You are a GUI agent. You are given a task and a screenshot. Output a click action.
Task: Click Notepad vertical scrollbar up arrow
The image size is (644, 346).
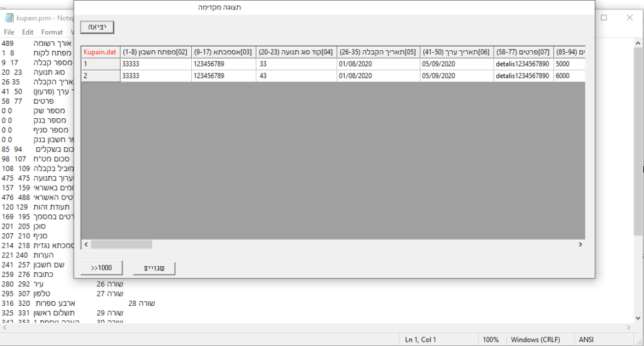[x=638, y=43]
